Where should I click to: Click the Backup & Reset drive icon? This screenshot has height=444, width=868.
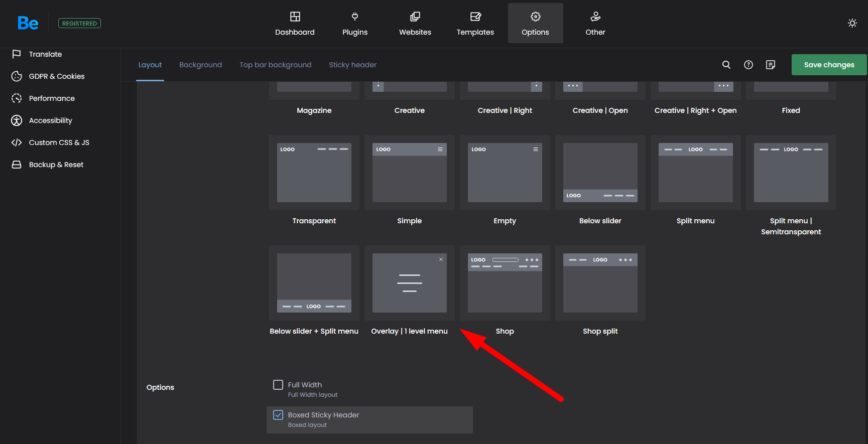click(17, 165)
